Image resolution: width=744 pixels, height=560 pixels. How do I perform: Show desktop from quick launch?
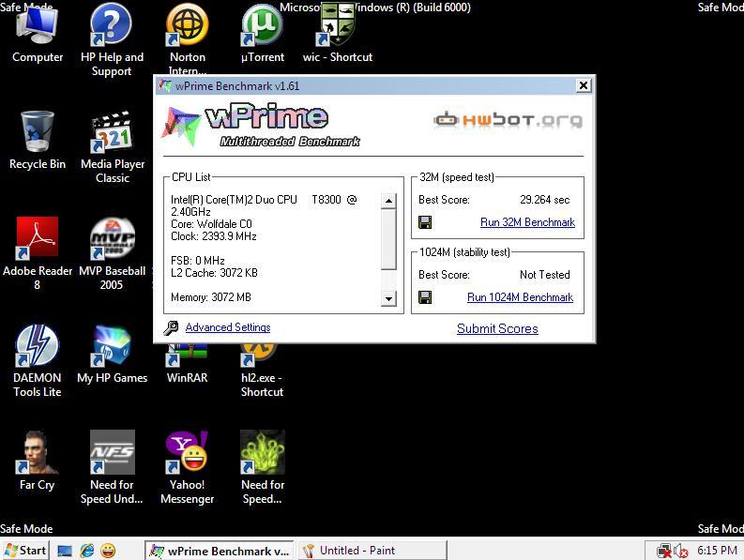tap(65, 551)
